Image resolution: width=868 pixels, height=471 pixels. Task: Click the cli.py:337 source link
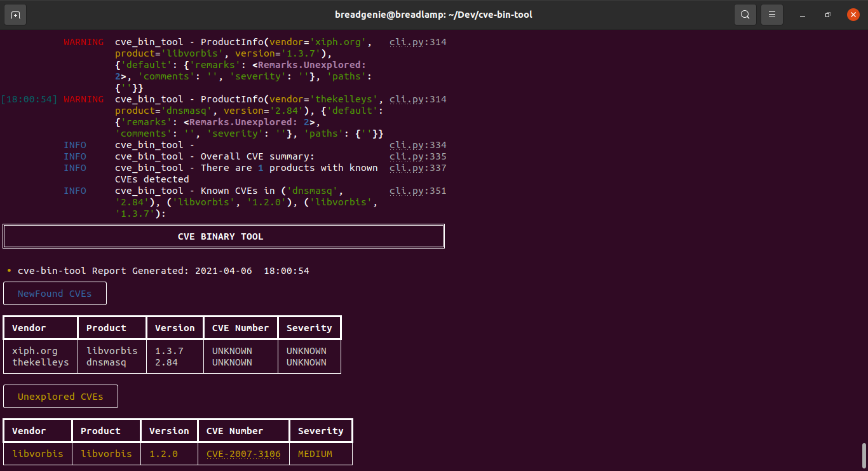[417, 167]
